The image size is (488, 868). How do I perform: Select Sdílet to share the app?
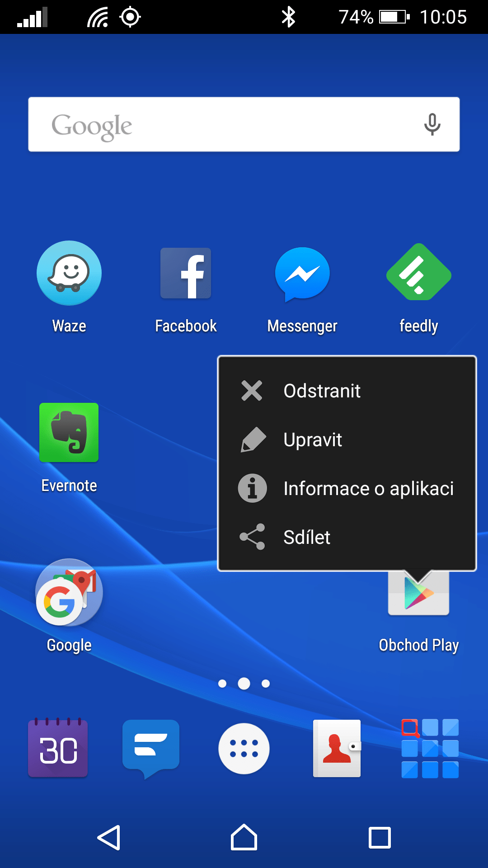pos(347,537)
